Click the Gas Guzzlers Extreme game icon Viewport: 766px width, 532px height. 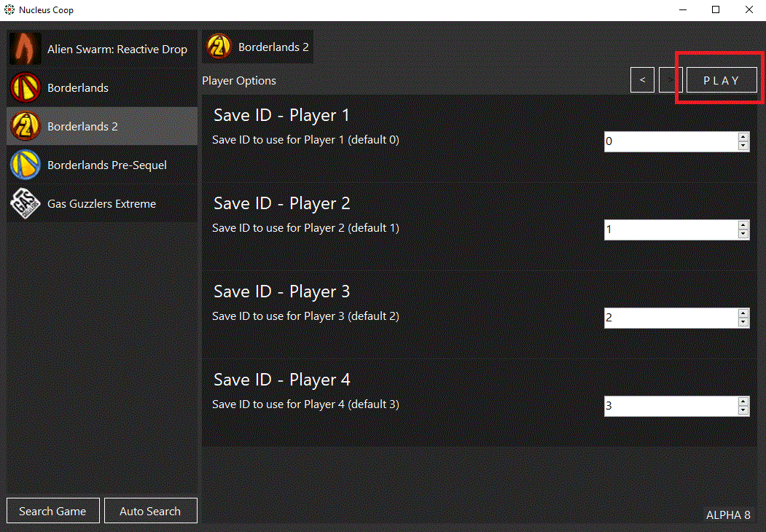(26, 203)
